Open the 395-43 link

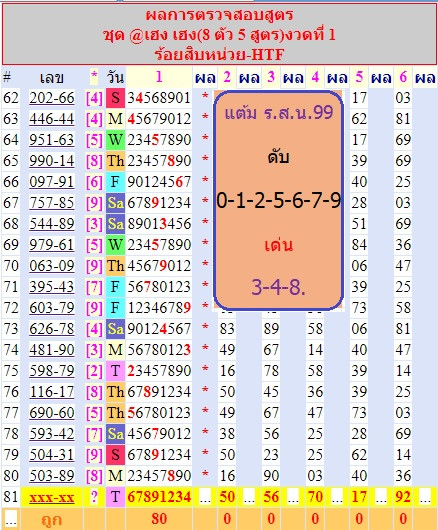click(52, 287)
